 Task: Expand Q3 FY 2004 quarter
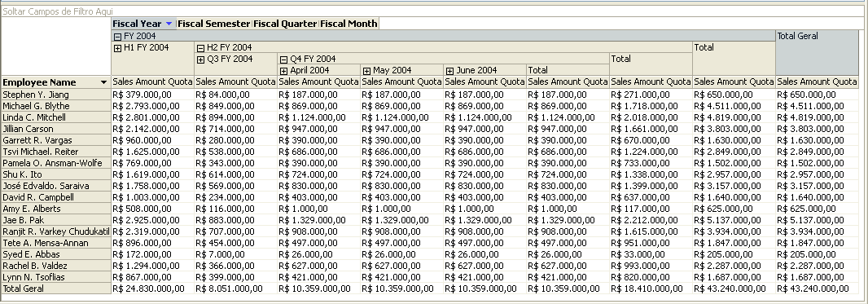click(x=200, y=59)
